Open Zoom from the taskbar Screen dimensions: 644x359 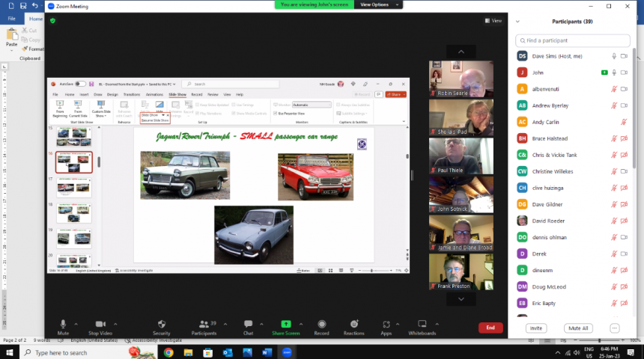tap(287, 352)
